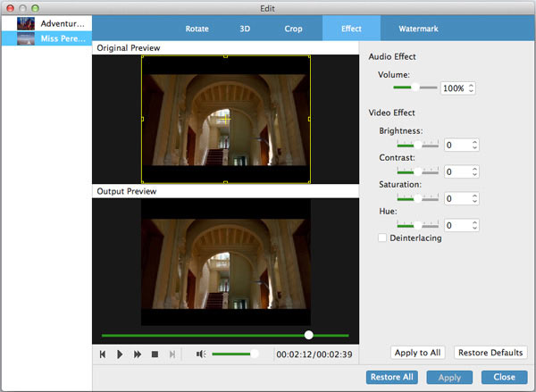Switch to the Rotate tab
The image size is (536, 392).
(x=197, y=29)
